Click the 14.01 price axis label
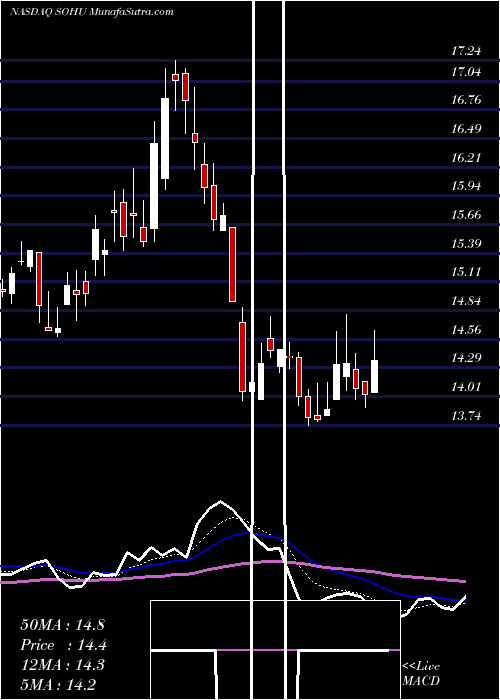 466,387
